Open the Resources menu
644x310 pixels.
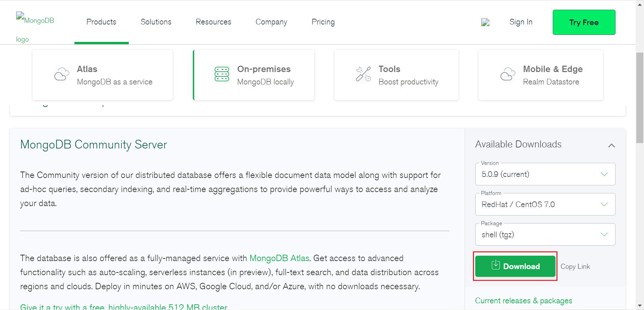[213, 22]
